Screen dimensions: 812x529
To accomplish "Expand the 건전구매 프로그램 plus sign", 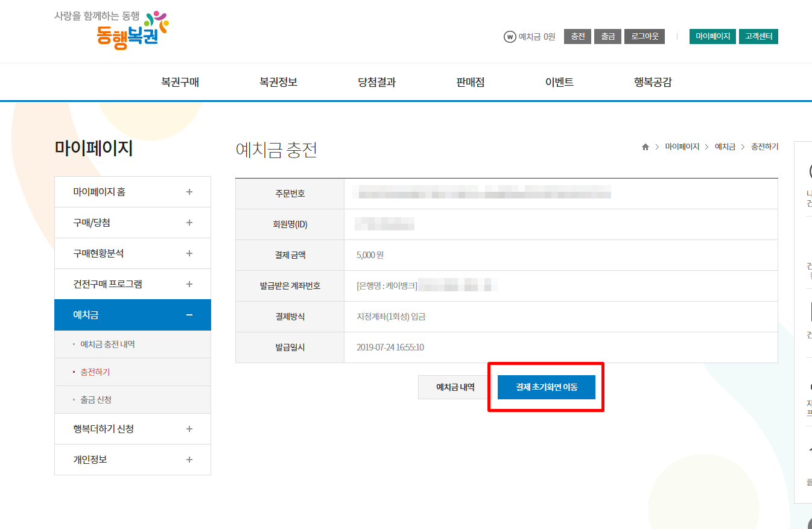I will (189, 284).
